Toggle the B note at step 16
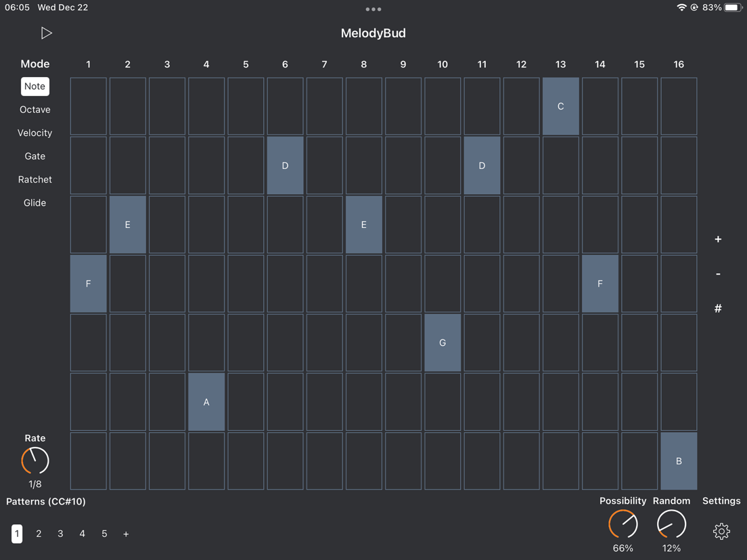Viewport: 747px width, 560px height. pos(679,461)
